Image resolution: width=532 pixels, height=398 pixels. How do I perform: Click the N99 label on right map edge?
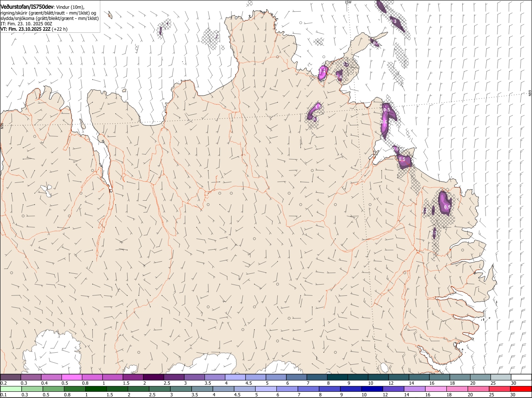[530, 93]
